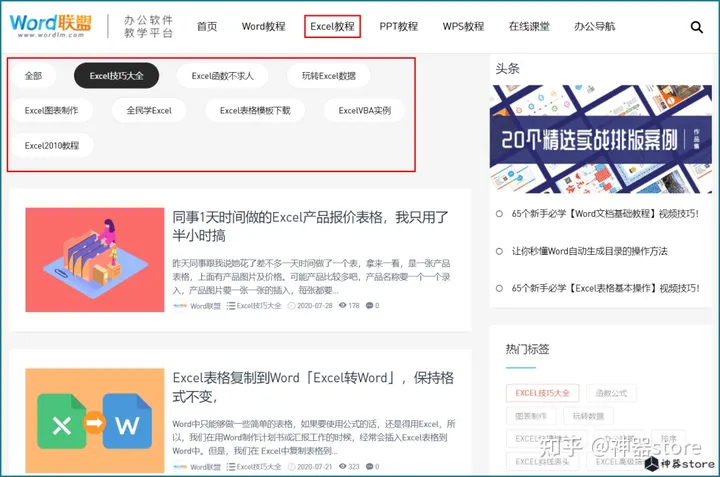Image resolution: width=720 pixels, height=477 pixels.
Task: Select the 全部 category pill
Action: [x=33, y=76]
